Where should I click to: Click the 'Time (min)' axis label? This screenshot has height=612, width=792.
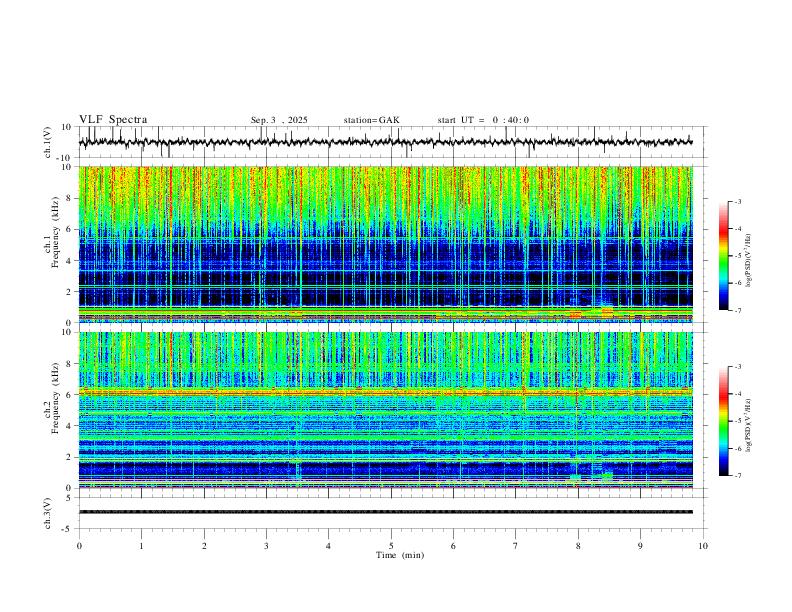coord(400,555)
